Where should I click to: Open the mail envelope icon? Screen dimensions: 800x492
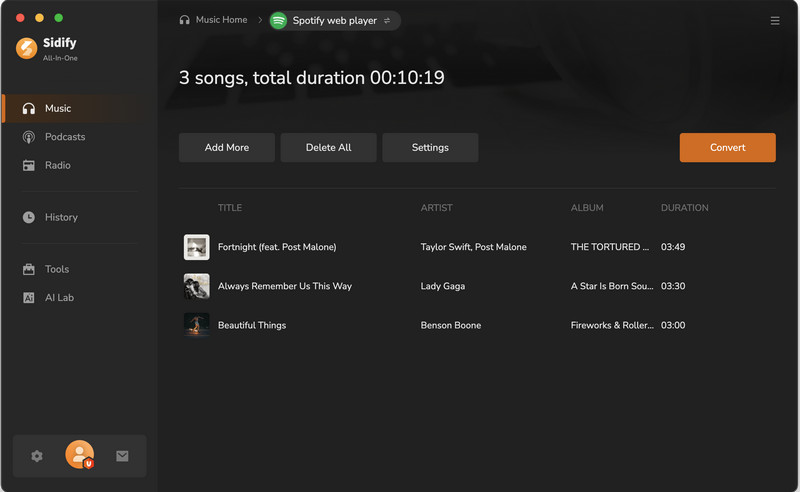[x=122, y=456]
